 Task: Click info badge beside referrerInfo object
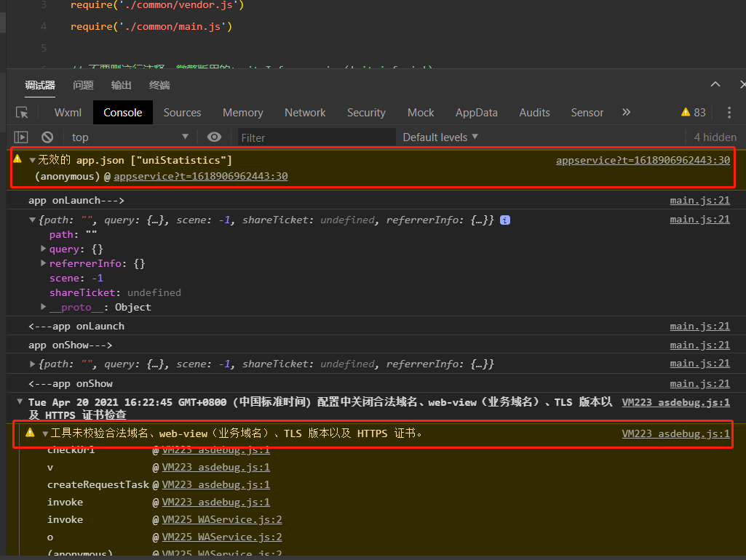(505, 220)
